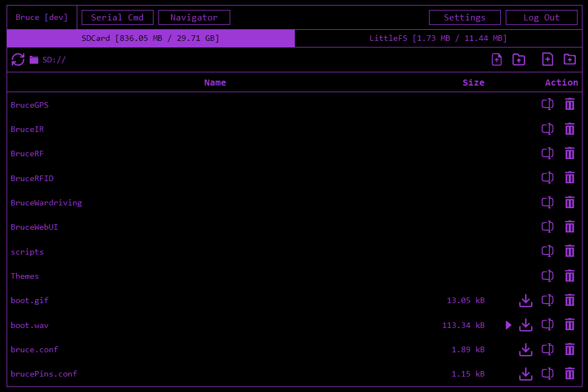
Task: Create a new folder with the plus icon
Action: pos(570,60)
